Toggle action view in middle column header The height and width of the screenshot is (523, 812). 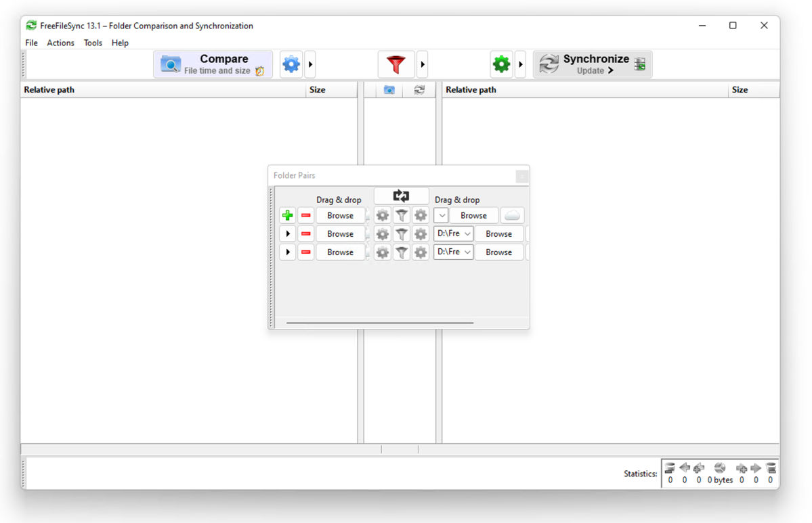point(419,90)
